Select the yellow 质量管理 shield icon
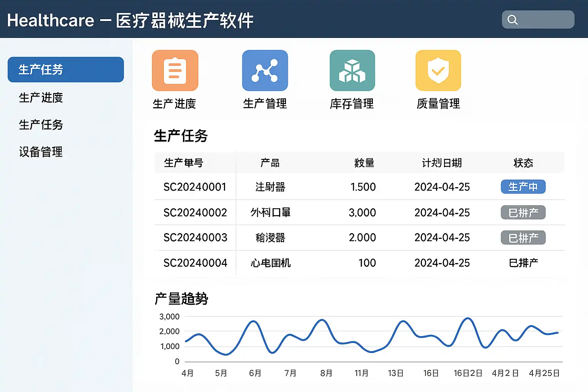588x392 pixels. (x=438, y=70)
